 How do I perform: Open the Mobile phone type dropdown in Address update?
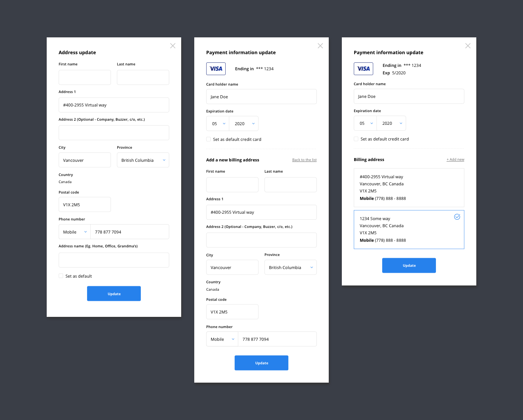[x=75, y=232]
